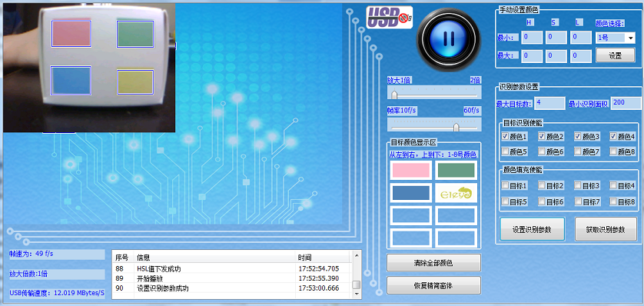Pause the video with the round button
The image size is (644, 306).
[x=449, y=39]
